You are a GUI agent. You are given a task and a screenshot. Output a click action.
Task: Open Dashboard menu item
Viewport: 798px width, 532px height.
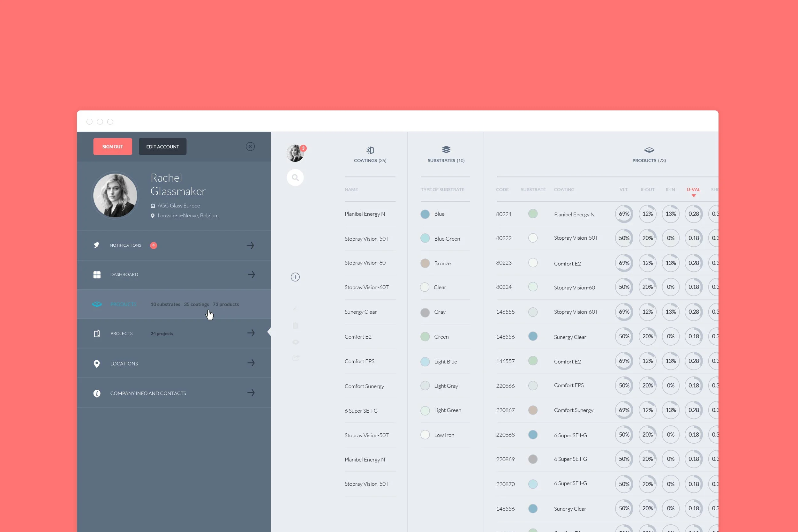(174, 275)
